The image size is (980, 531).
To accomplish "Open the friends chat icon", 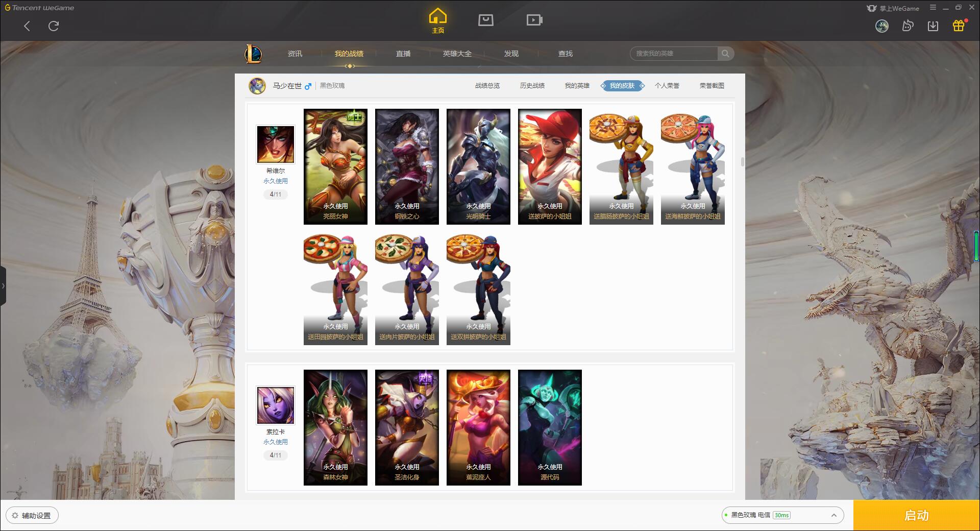I will pyautogui.click(x=908, y=26).
